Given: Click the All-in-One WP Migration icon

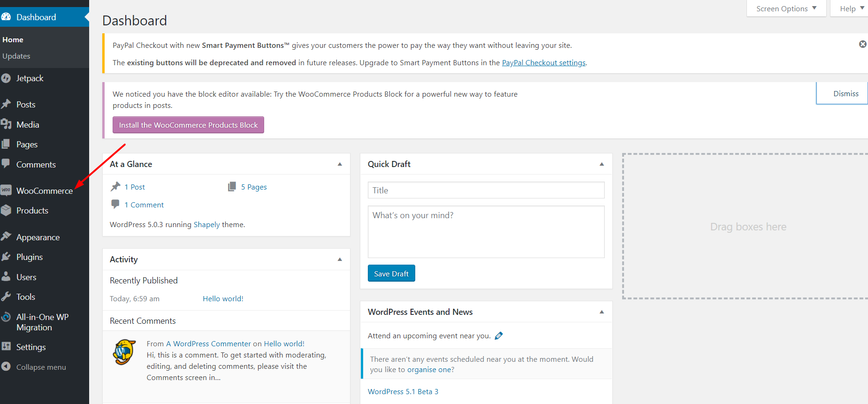Looking at the screenshot, I should click(6, 317).
